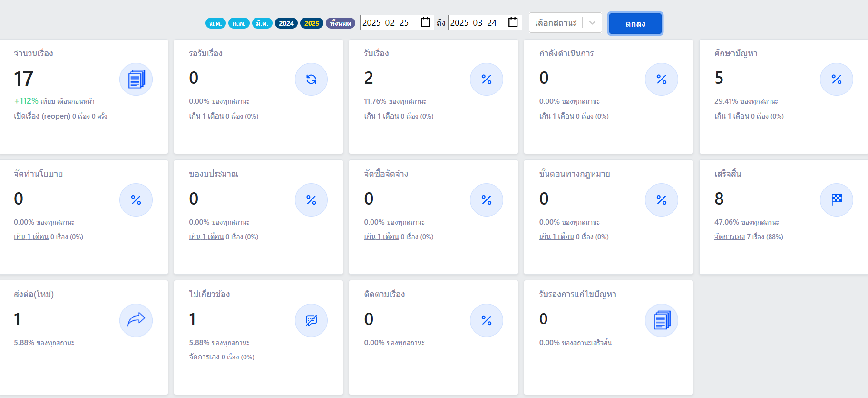Screen dimensions: 868x398
Task: Open เกิน 1 เดือน link in รอรับเรื่อง card
Action: 206,116
